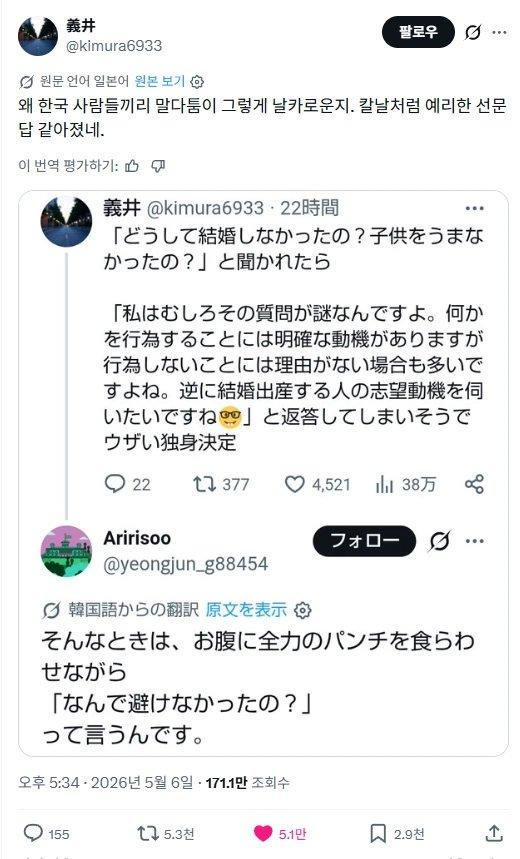Rate translation with thumbs down

[158, 165]
